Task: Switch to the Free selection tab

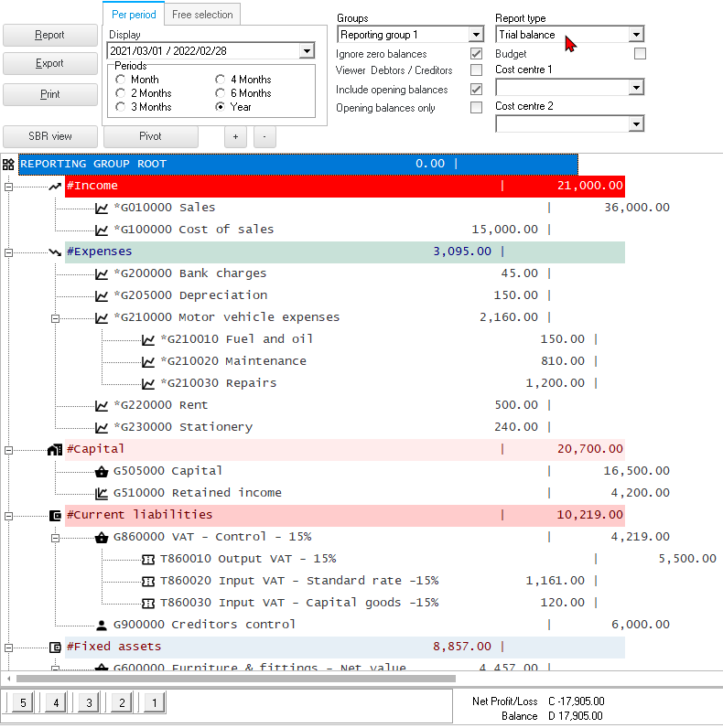Action: [x=203, y=14]
